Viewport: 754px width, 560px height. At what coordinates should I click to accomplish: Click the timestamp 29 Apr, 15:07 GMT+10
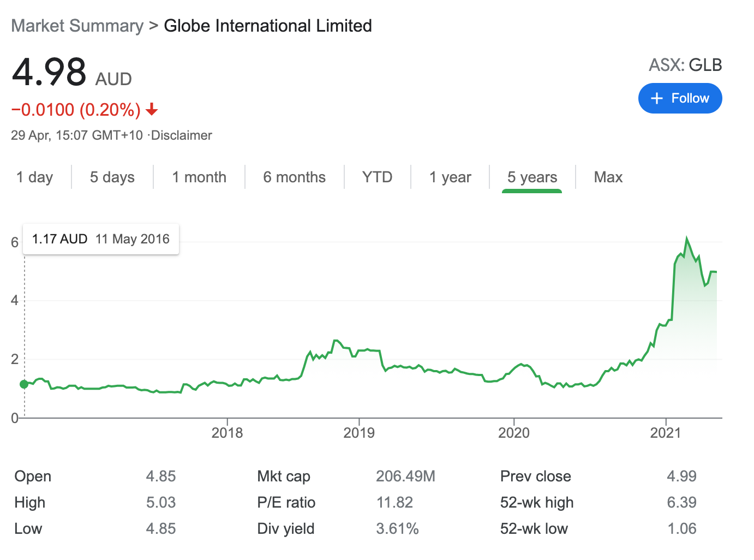pos(77,135)
